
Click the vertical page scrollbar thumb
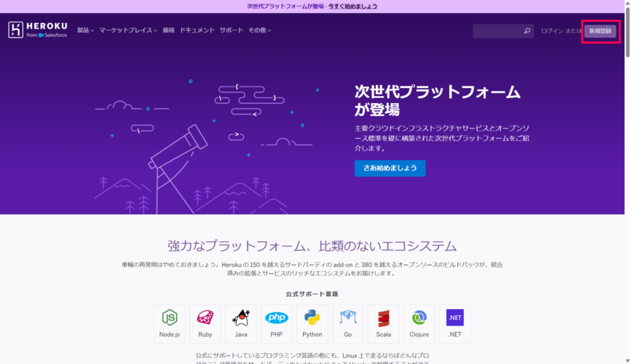(627, 32)
